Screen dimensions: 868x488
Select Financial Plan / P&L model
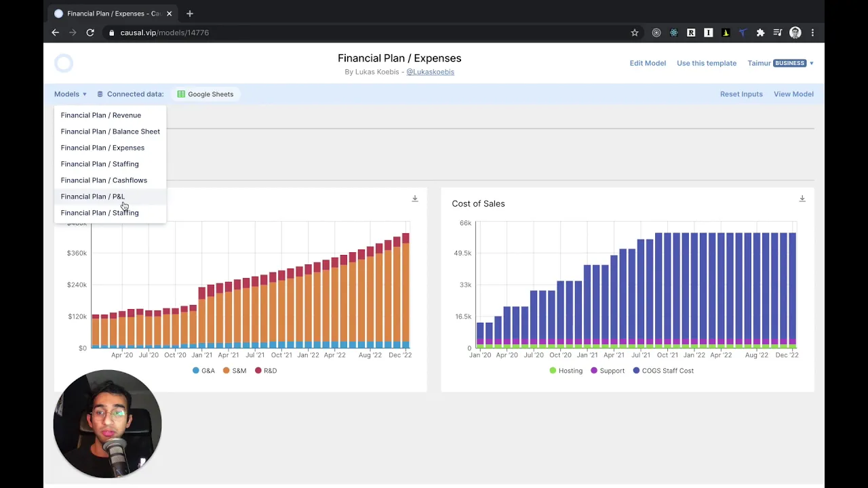pos(93,197)
